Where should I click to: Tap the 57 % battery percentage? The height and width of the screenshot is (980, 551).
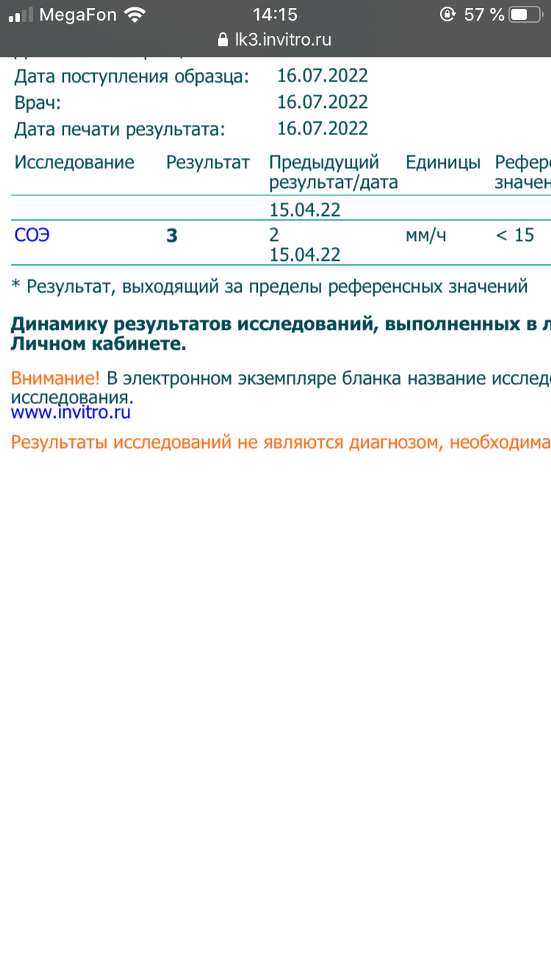pyautogui.click(x=484, y=15)
